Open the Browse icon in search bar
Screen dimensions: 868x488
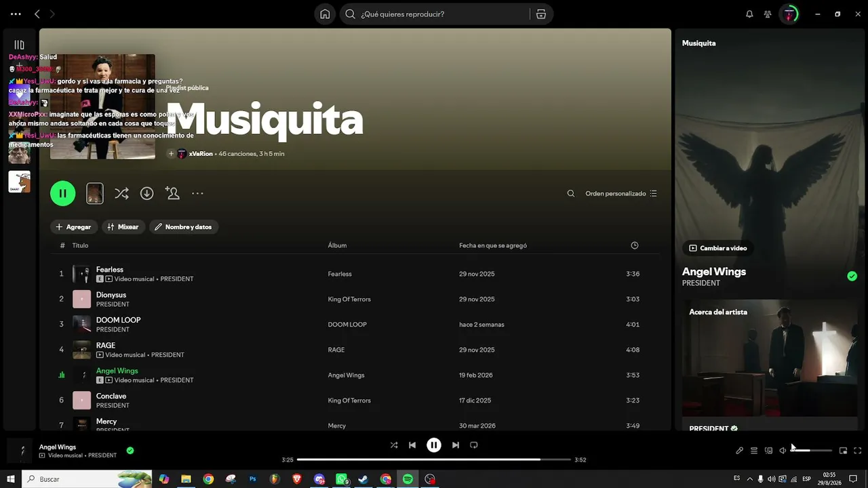540,14
